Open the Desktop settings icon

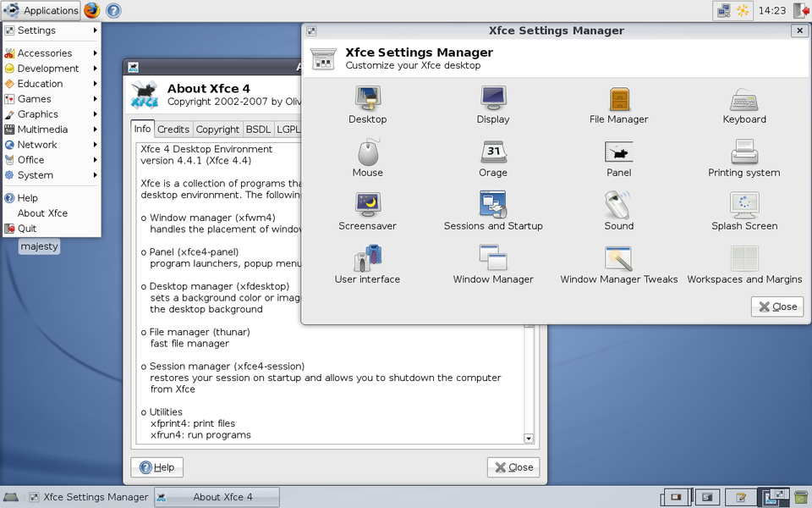(368, 105)
